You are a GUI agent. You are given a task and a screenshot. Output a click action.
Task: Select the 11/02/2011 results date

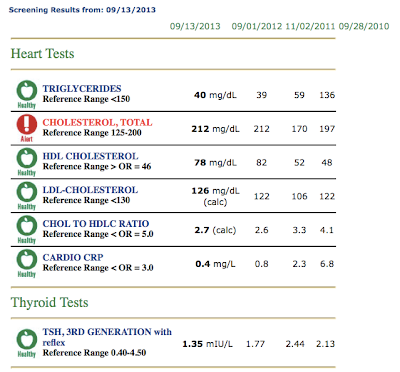pyautogui.click(x=310, y=26)
